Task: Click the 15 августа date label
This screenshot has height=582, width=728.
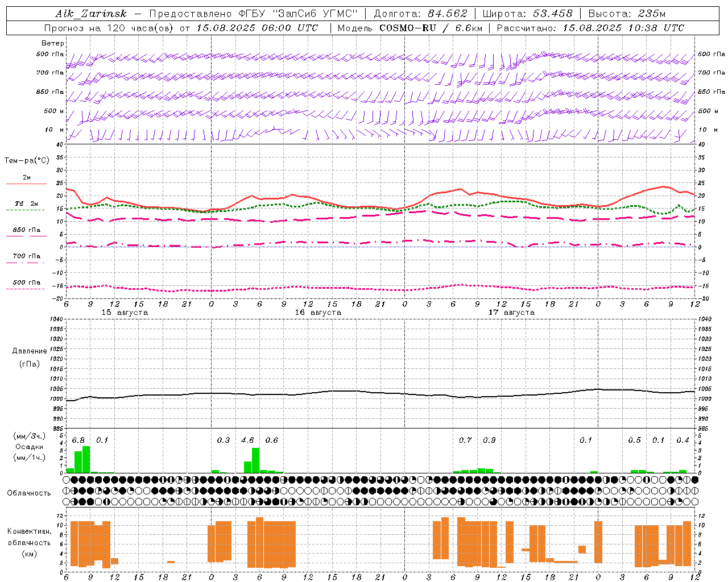Action: pos(125,313)
